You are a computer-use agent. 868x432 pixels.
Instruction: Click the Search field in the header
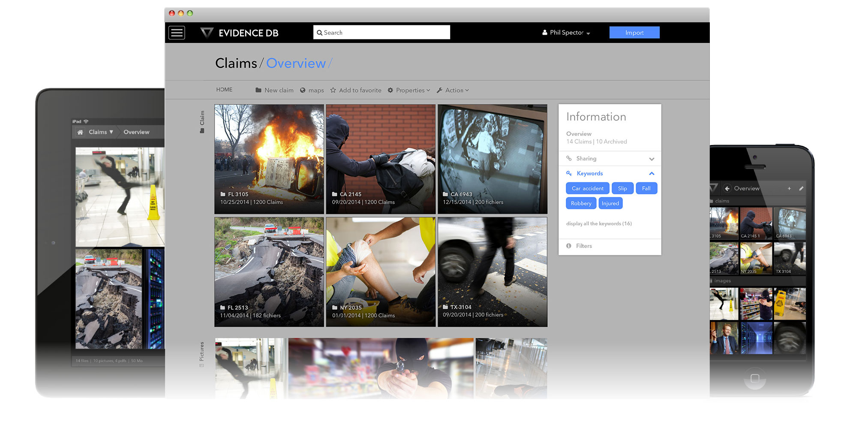[381, 32]
